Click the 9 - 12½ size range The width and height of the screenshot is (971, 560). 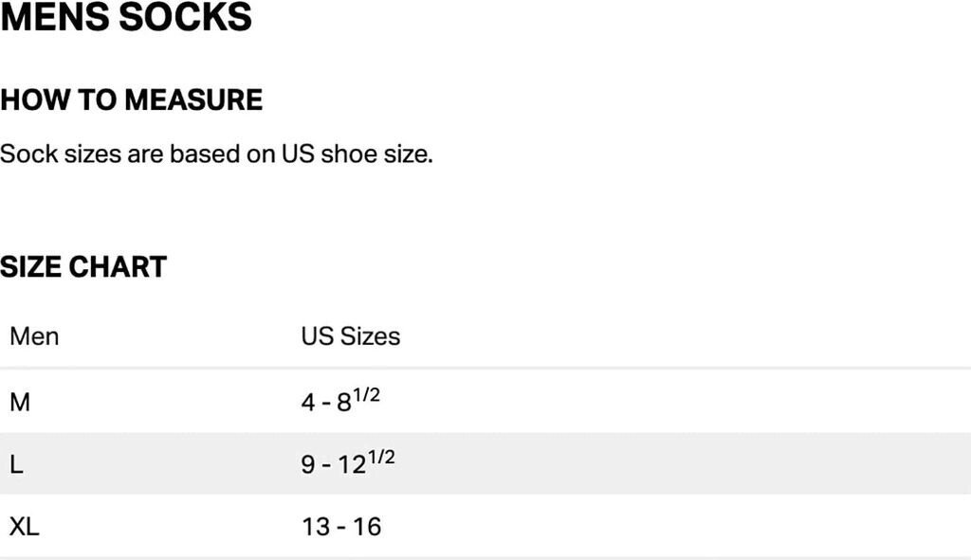pos(348,463)
